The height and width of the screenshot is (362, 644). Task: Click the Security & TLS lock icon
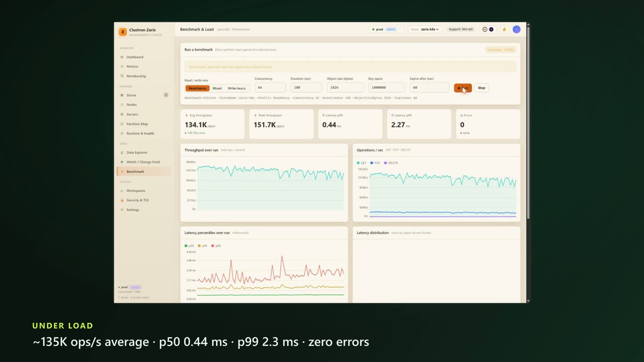[122, 200]
